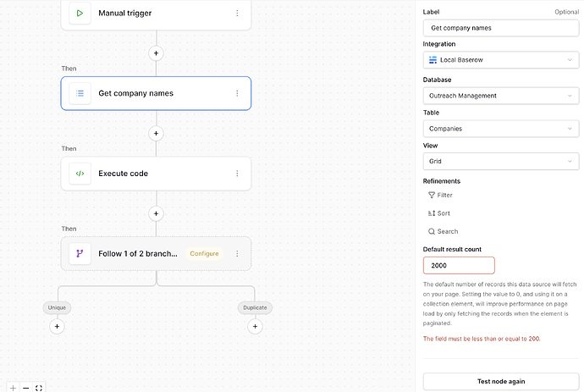Open the Table dropdown showing Companies

(x=501, y=129)
